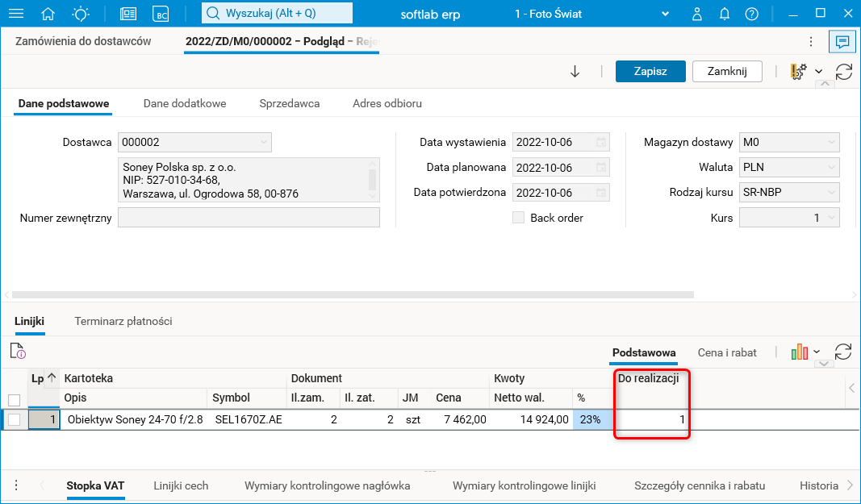The image size is (861, 504).
Task: Refresh the lines grid
Action: (x=843, y=352)
